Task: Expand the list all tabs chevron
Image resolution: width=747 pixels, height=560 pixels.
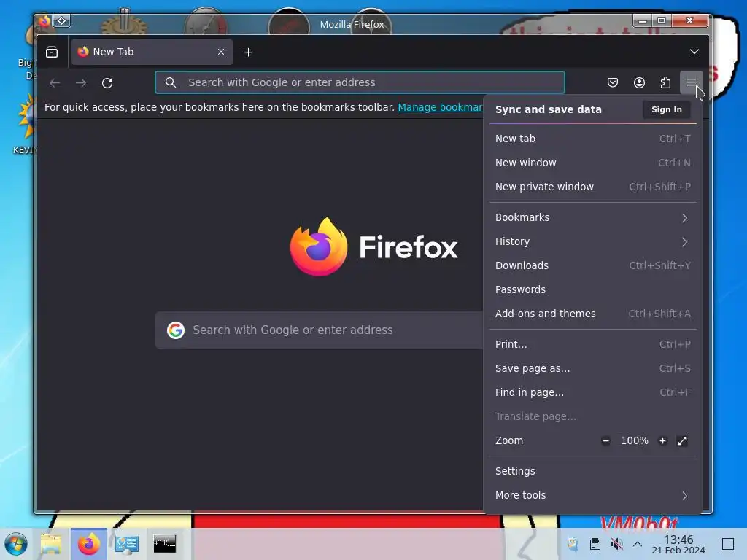Action: pos(694,52)
